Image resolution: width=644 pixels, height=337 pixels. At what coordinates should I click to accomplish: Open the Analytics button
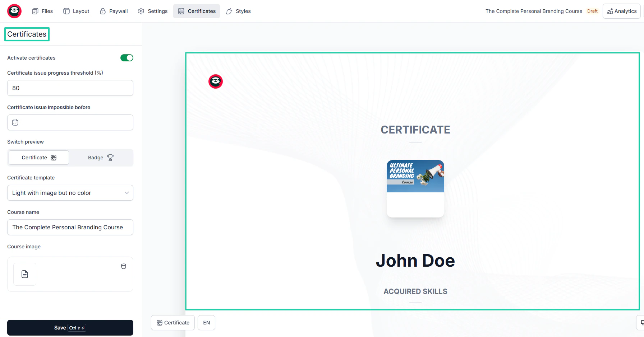pos(622,11)
